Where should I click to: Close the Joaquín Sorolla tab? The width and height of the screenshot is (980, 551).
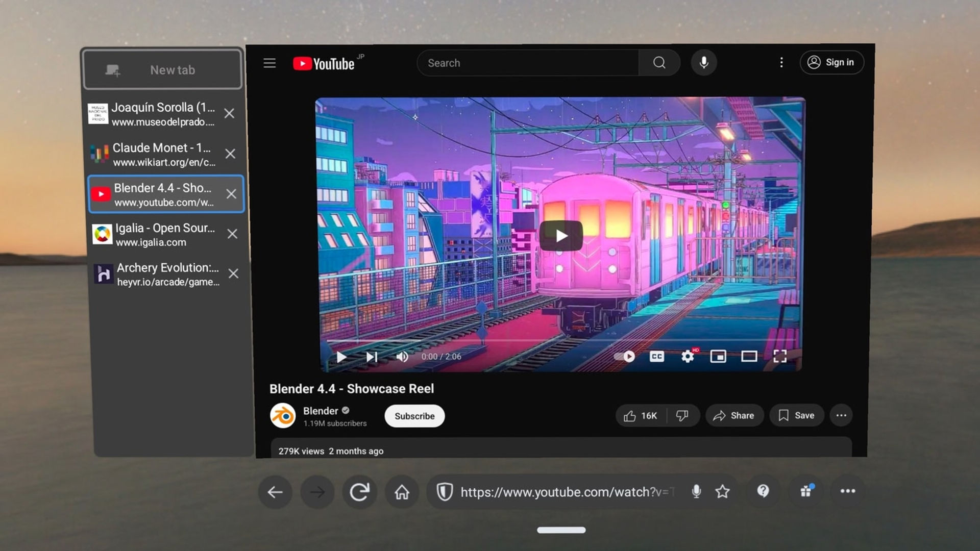tap(230, 113)
